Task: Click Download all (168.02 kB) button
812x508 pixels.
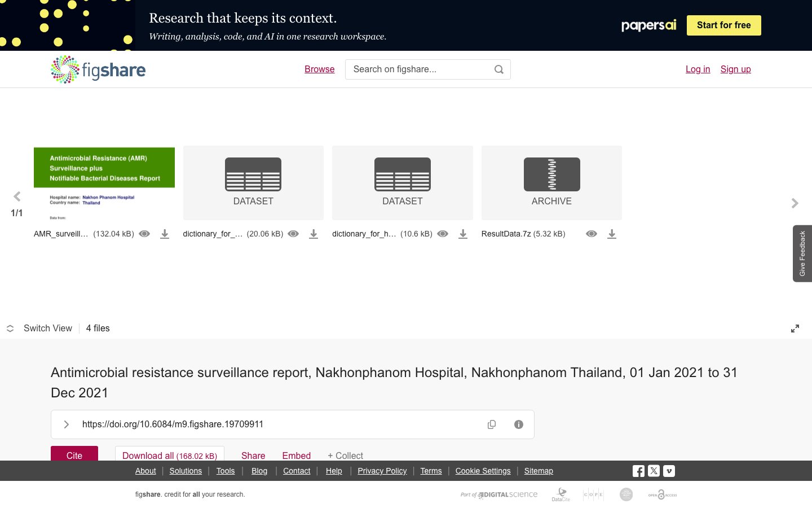Action: (x=170, y=454)
